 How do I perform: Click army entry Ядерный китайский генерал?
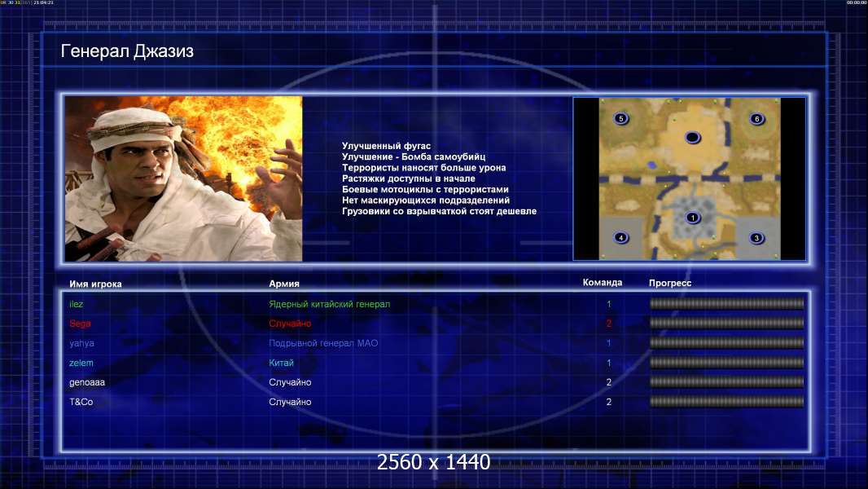[330, 304]
